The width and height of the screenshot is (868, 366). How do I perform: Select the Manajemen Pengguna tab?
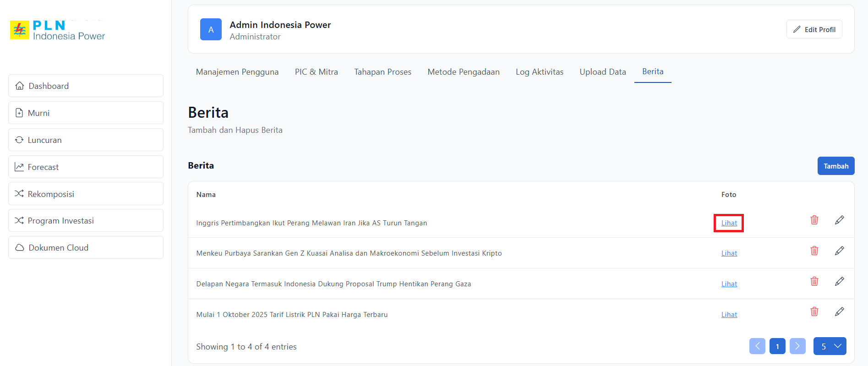237,72
